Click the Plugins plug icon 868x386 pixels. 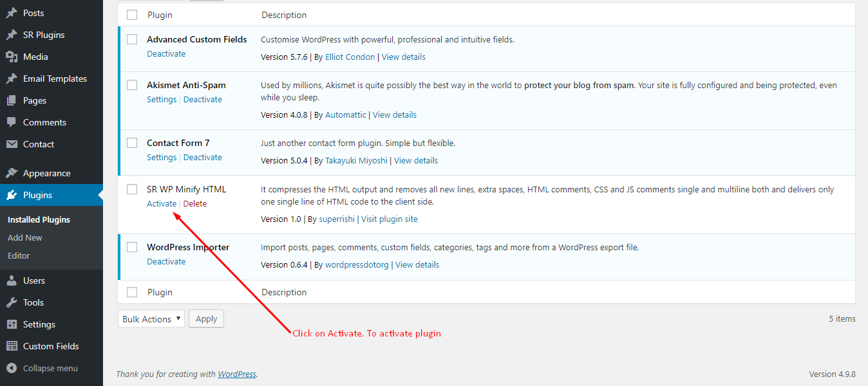12,195
